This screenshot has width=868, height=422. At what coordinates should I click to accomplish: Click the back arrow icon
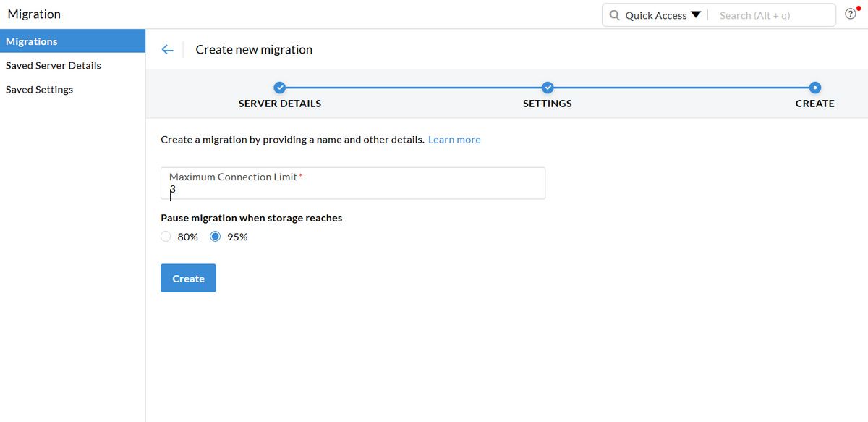(167, 48)
